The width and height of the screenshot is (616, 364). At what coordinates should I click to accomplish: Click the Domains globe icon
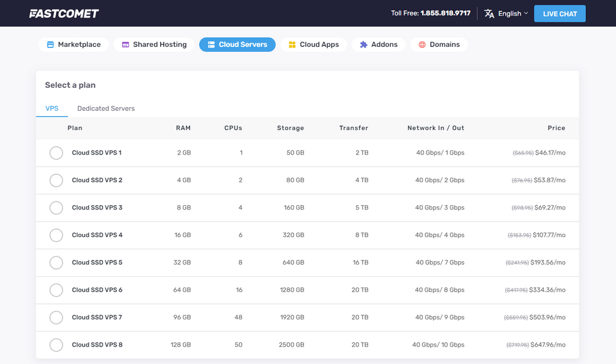pyautogui.click(x=421, y=44)
